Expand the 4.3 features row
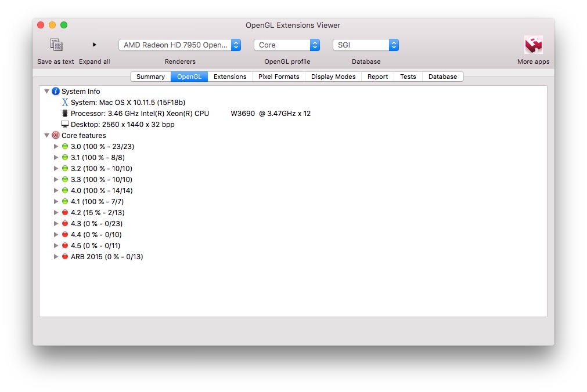The height and width of the screenshot is (392, 587). [56, 224]
